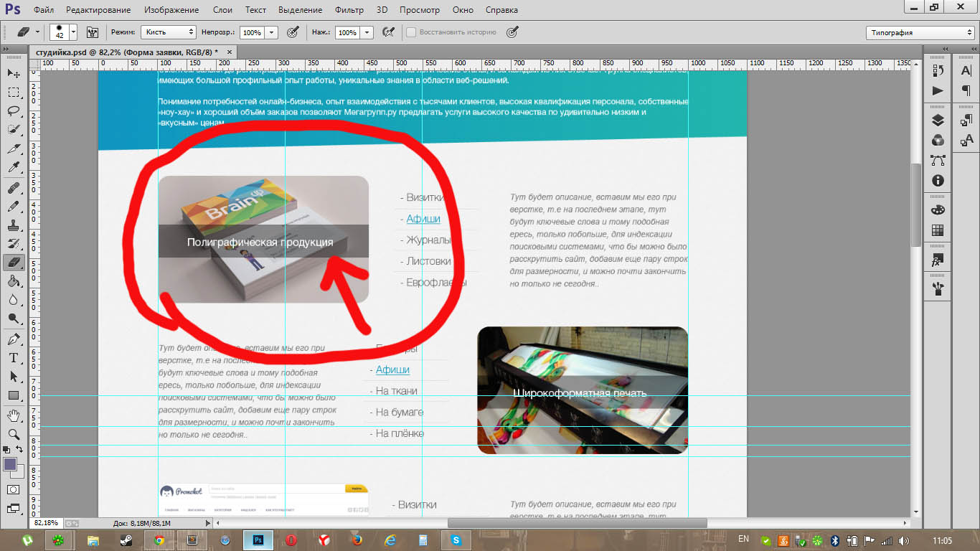The height and width of the screenshot is (551, 980).
Task: Open the Layers panel icon
Action: (938, 121)
